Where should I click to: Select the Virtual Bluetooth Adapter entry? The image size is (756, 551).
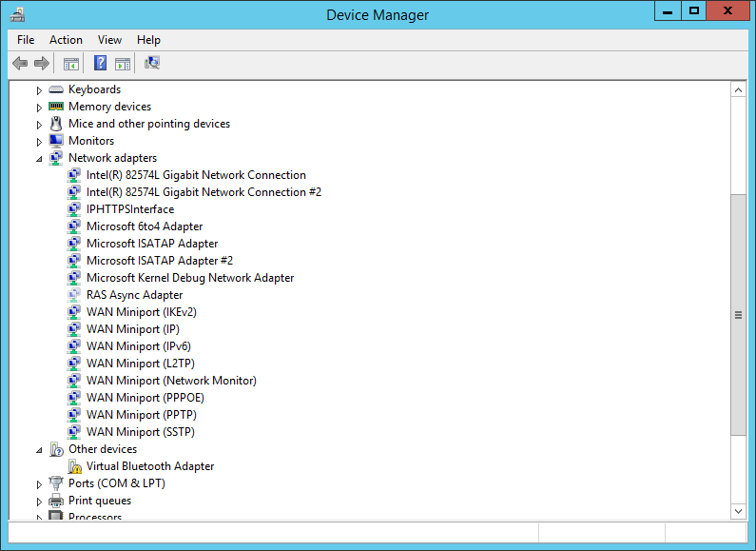(150, 466)
